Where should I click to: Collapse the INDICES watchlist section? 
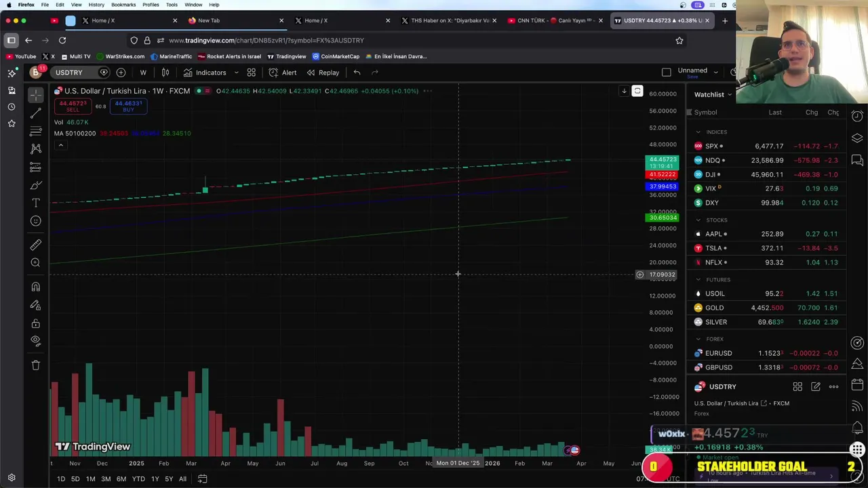(x=698, y=132)
